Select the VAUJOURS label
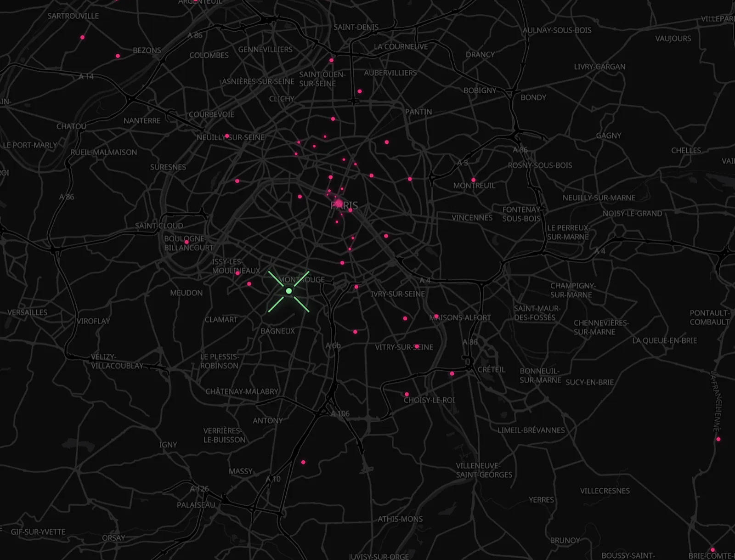This screenshot has width=735, height=560. coord(673,38)
